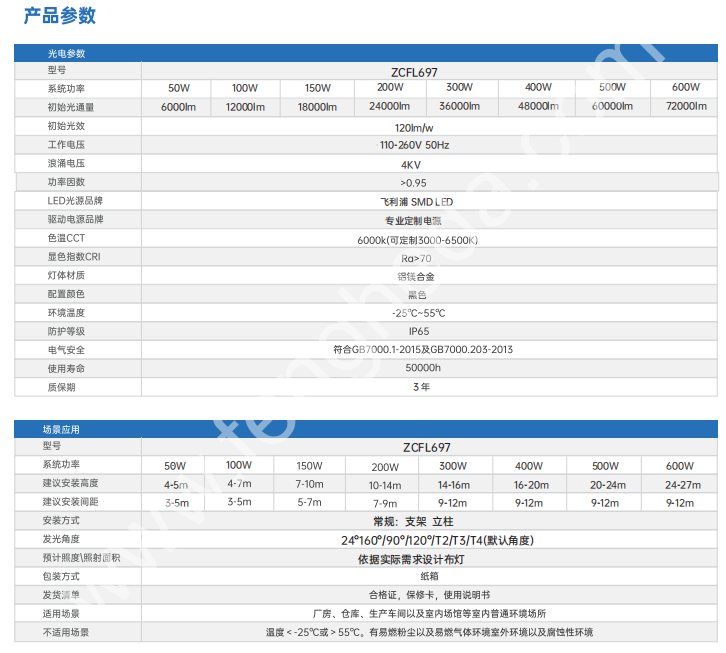Select the IP65 value
Viewport: 726px width, 653px height.
pyautogui.click(x=419, y=332)
